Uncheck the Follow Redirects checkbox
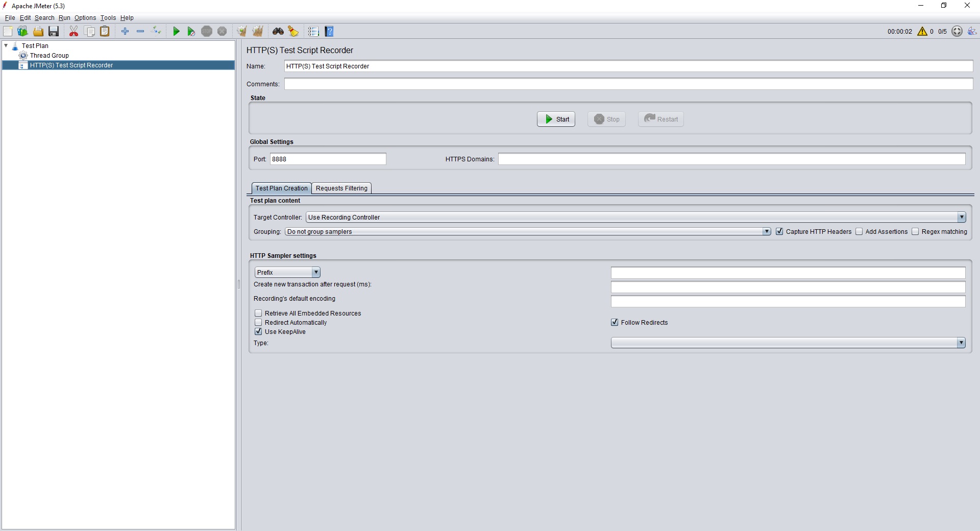This screenshot has width=980, height=531. pos(615,323)
